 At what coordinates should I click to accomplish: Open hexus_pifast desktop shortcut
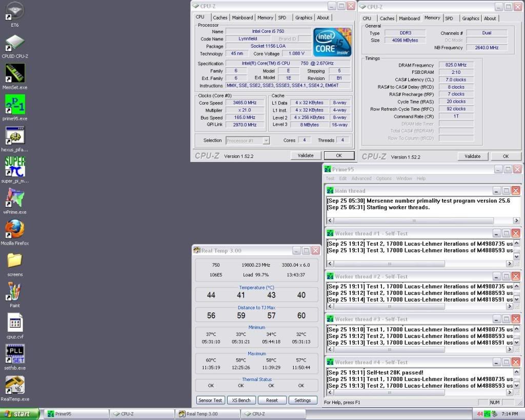(x=15, y=136)
